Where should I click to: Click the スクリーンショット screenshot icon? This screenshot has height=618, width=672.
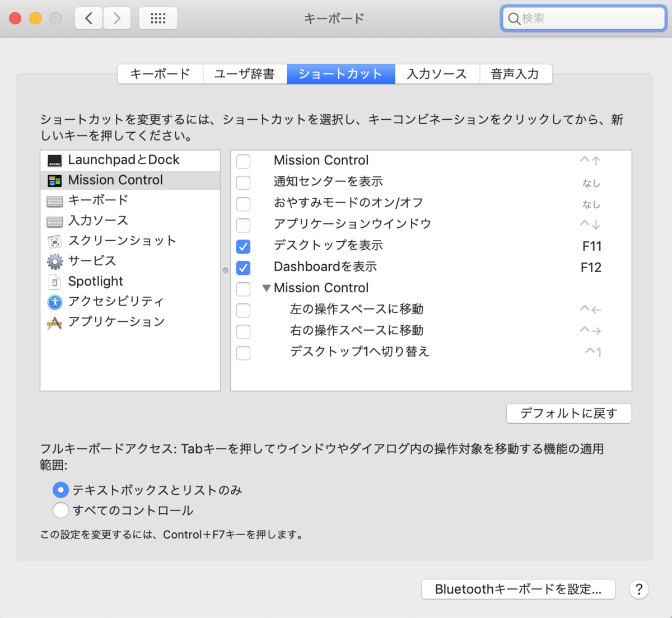(55, 242)
